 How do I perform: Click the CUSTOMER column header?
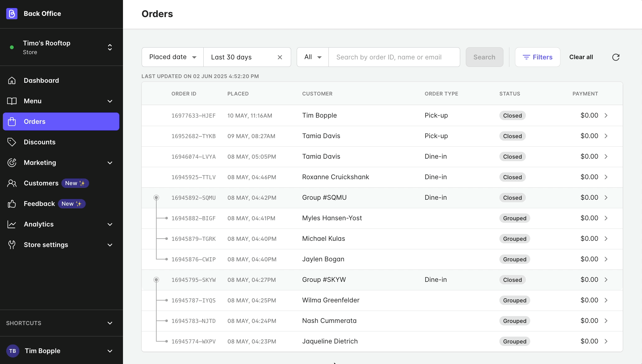point(317,94)
